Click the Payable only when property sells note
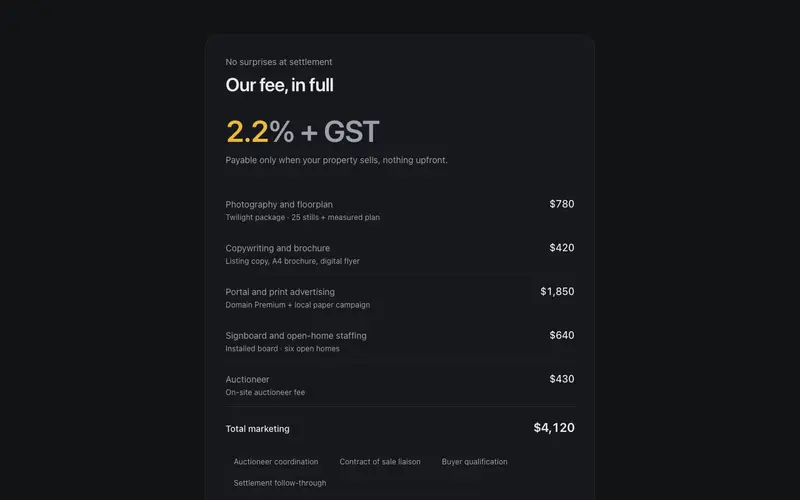 (337, 160)
